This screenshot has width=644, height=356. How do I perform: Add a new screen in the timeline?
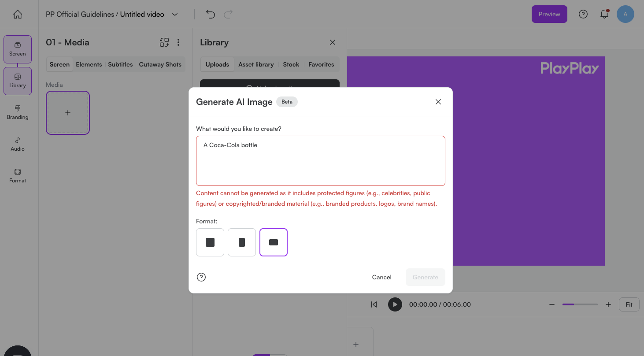click(356, 345)
